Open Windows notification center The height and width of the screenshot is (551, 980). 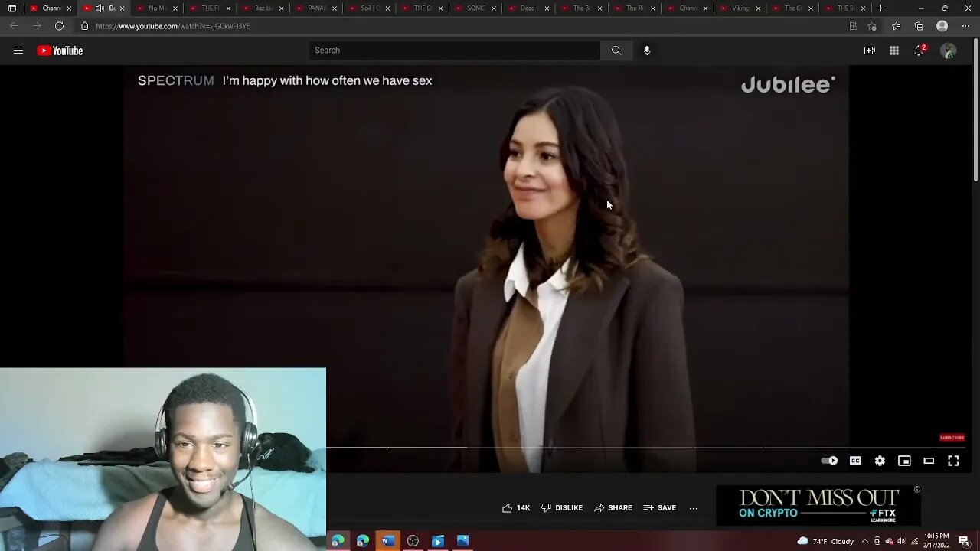(964, 541)
